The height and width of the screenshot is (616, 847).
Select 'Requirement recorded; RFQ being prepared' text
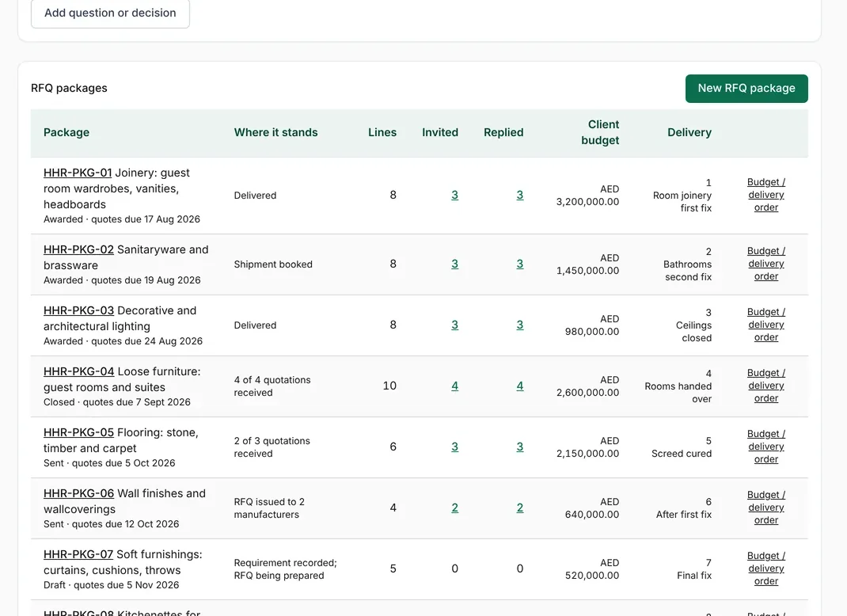[285, 569]
